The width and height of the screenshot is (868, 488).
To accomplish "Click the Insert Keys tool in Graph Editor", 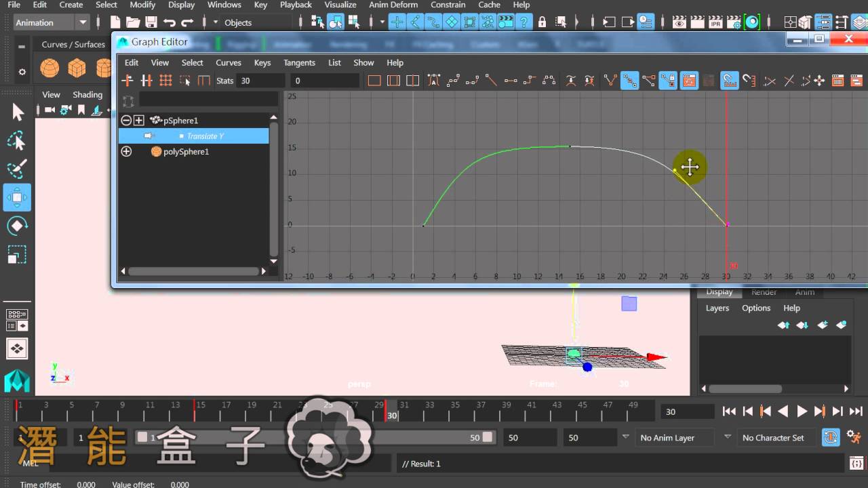I will point(146,81).
